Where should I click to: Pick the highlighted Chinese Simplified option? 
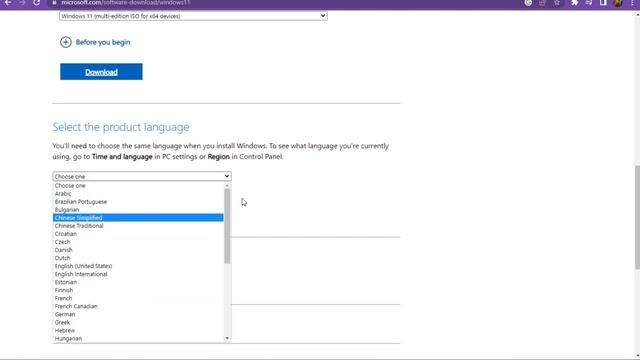[x=138, y=218]
